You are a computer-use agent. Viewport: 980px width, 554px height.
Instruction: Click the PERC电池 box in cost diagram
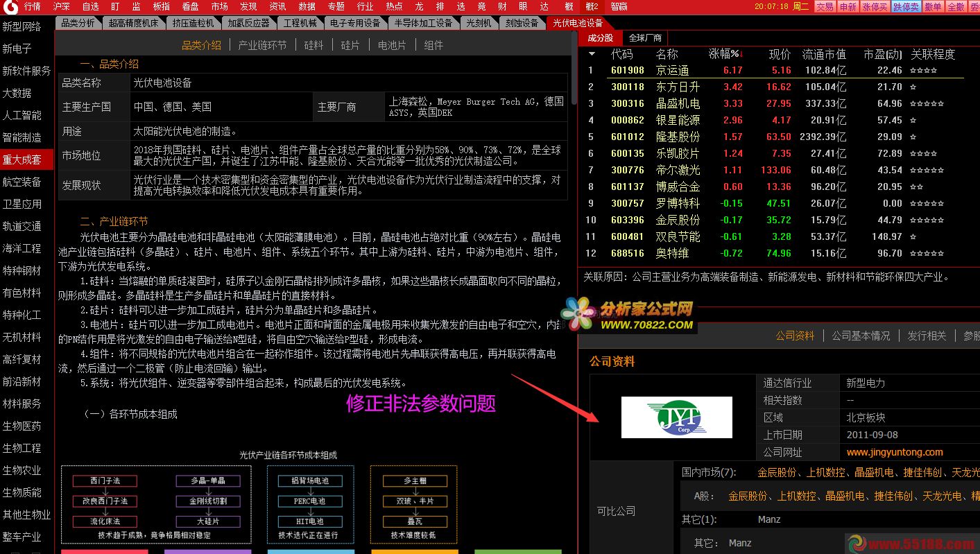pyautogui.click(x=309, y=501)
